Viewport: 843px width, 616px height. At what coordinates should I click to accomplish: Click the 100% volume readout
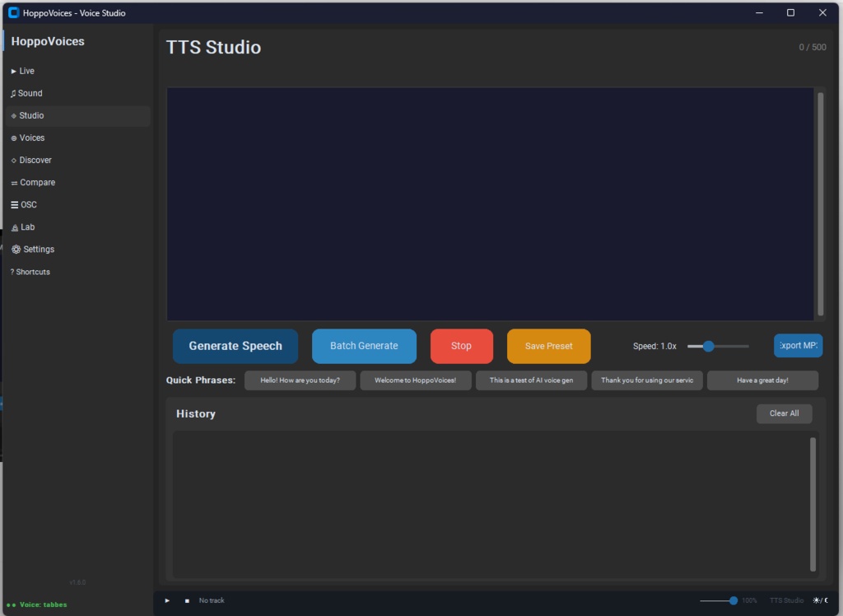coord(749,600)
